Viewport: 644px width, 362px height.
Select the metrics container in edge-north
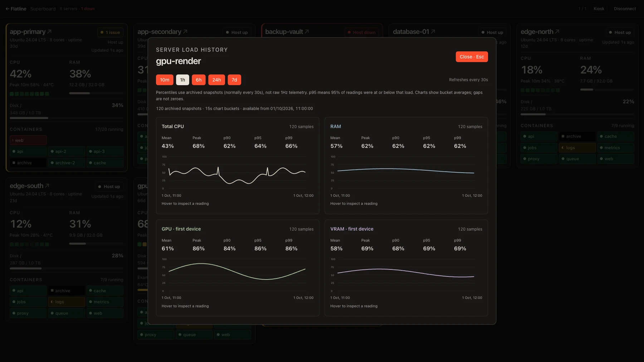pyautogui.click(x=616, y=148)
